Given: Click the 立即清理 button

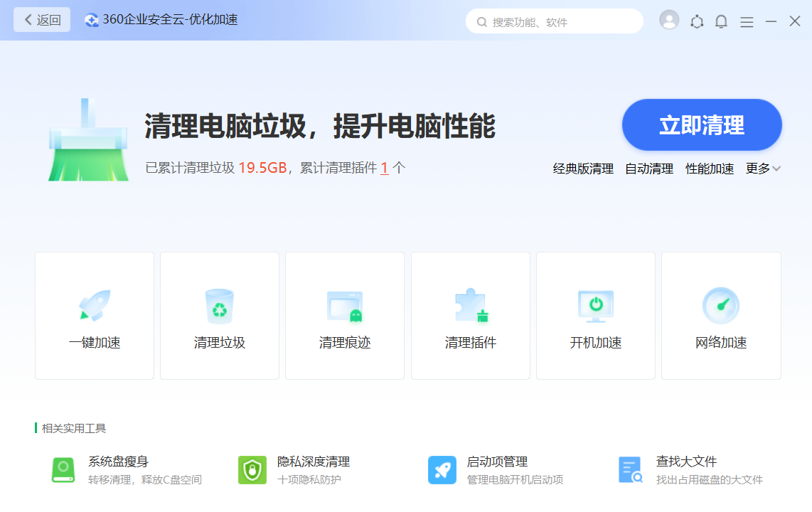Looking at the screenshot, I should click(702, 125).
